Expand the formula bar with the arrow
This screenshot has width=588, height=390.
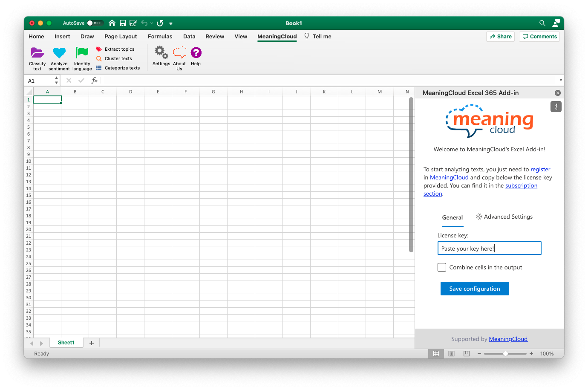[x=561, y=80]
